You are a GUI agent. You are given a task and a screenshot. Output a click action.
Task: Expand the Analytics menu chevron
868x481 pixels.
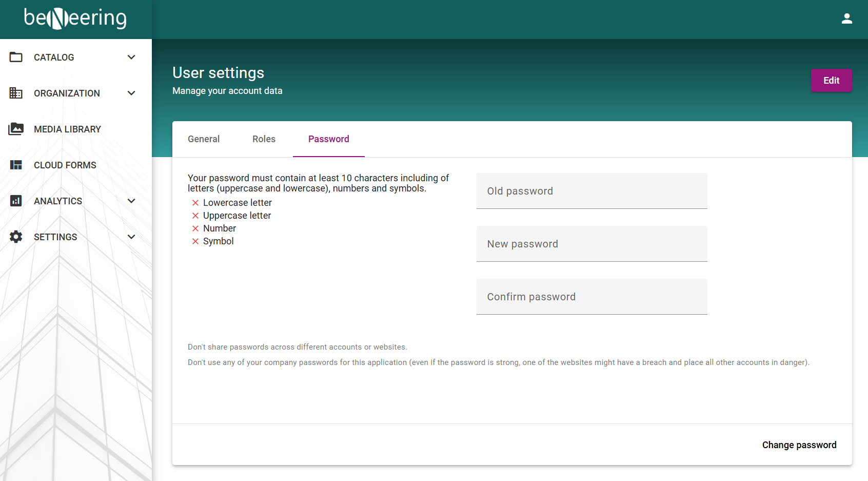(131, 201)
